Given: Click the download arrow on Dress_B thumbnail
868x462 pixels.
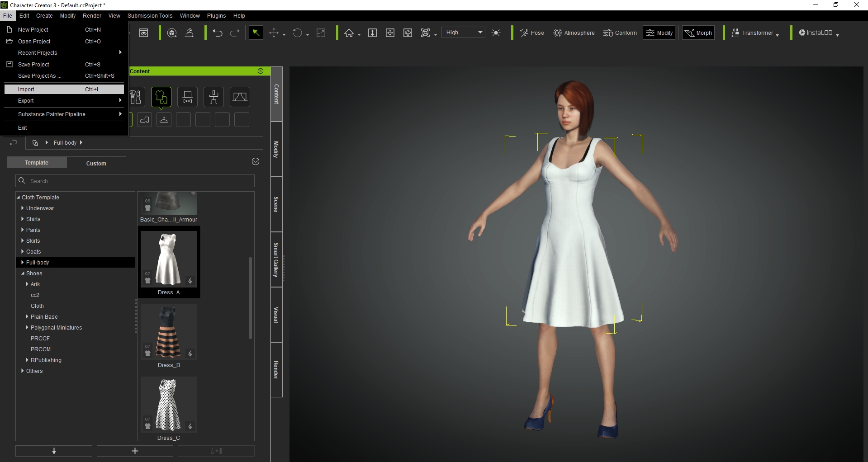Looking at the screenshot, I should pyautogui.click(x=190, y=354).
